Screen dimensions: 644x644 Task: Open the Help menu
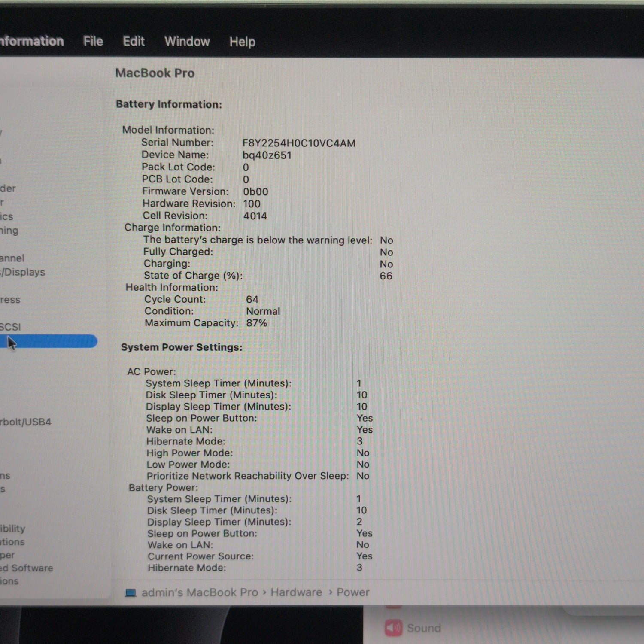242,42
